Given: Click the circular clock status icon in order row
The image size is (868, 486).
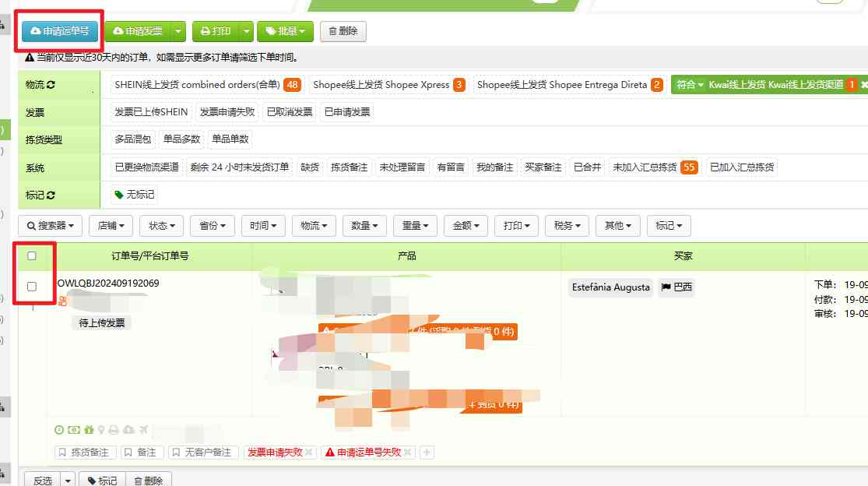Looking at the screenshot, I should pyautogui.click(x=59, y=429).
